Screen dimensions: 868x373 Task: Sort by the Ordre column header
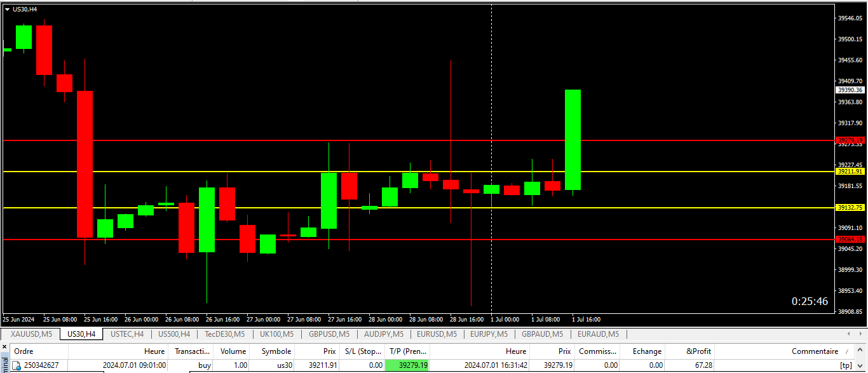39,351
